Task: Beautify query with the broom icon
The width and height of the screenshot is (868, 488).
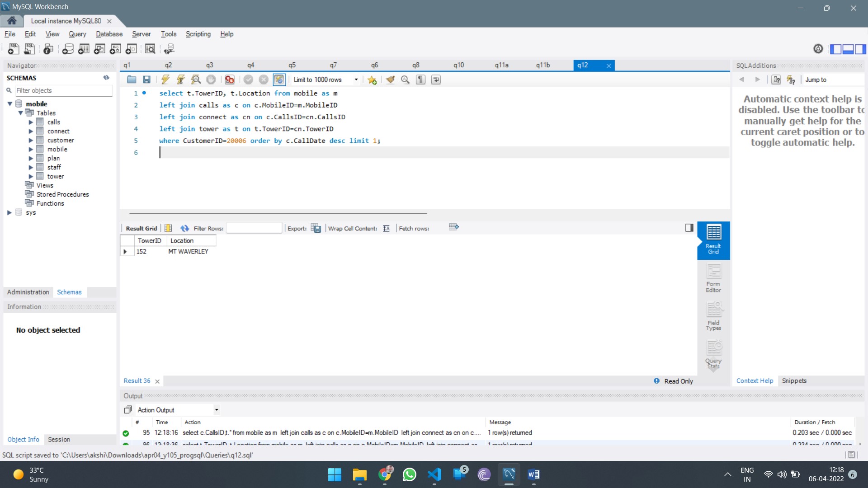Action: pos(390,80)
